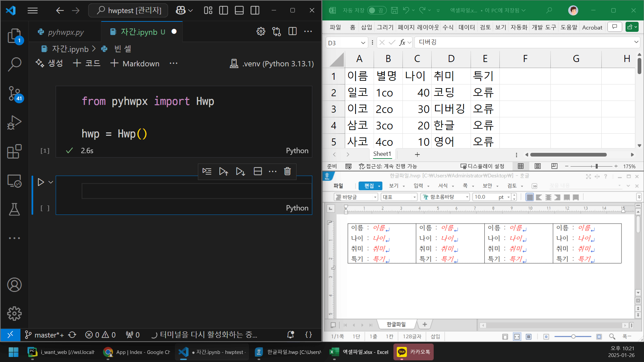The width and height of the screenshot is (644, 362).
Task: Open Excel 삽입 ribbon tab
Action: coord(366,27)
